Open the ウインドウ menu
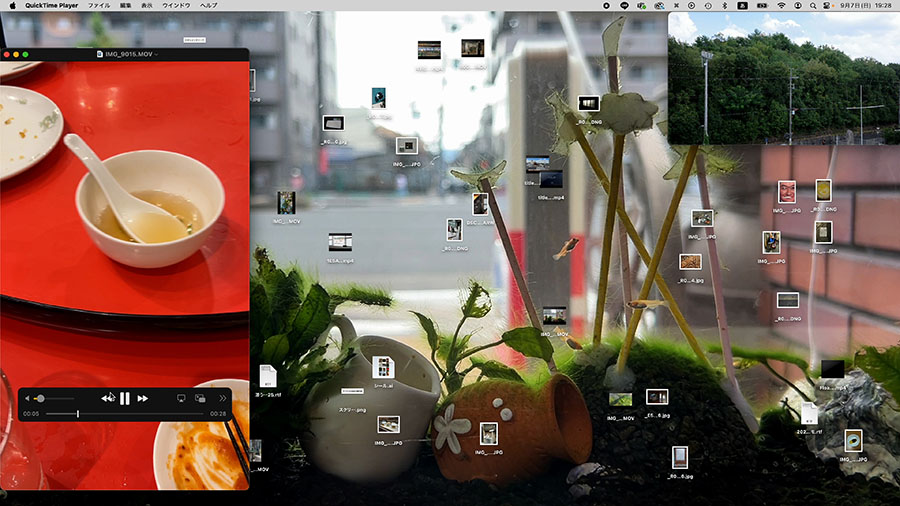The width and height of the screenshot is (900, 506). pyautogui.click(x=178, y=6)
